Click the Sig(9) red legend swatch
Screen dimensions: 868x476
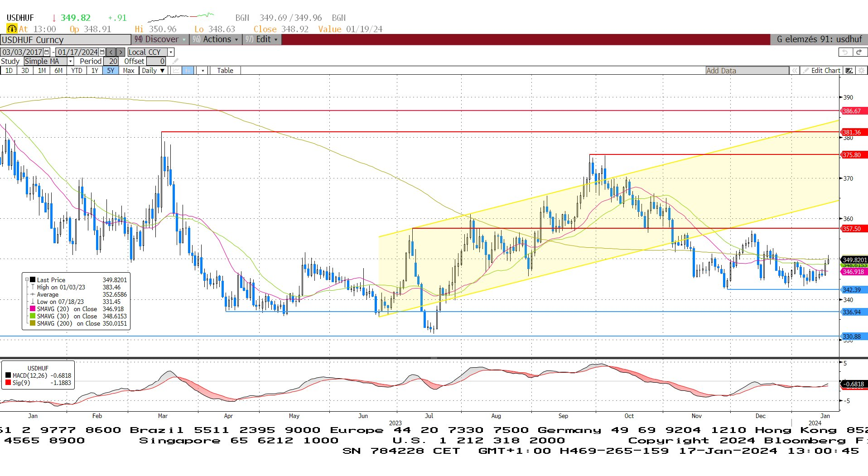8,383
